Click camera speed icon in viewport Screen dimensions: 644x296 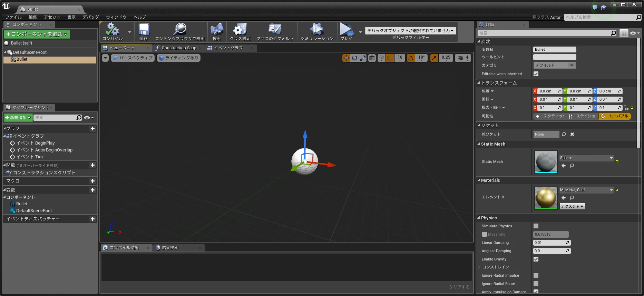tap(460, 58)
